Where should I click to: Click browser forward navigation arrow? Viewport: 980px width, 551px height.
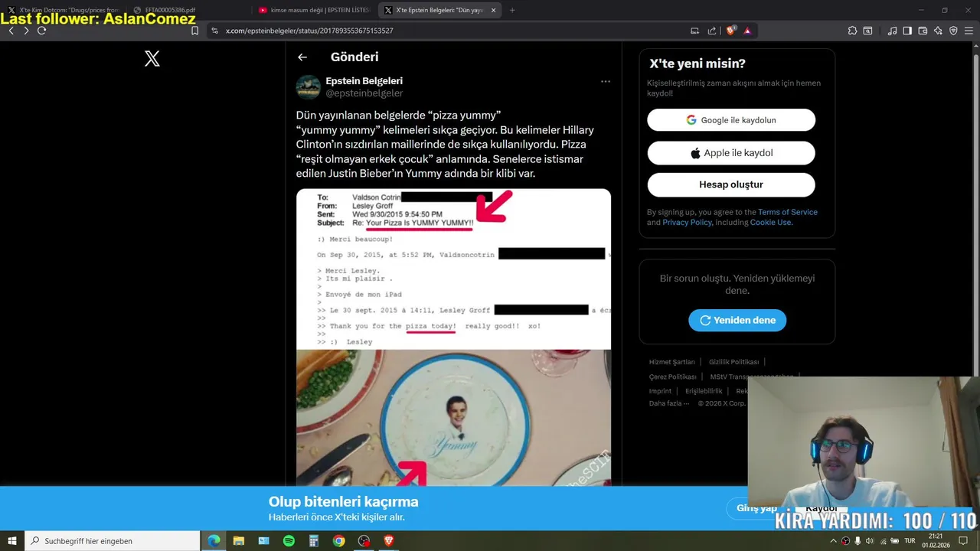[x=26, y=31]
